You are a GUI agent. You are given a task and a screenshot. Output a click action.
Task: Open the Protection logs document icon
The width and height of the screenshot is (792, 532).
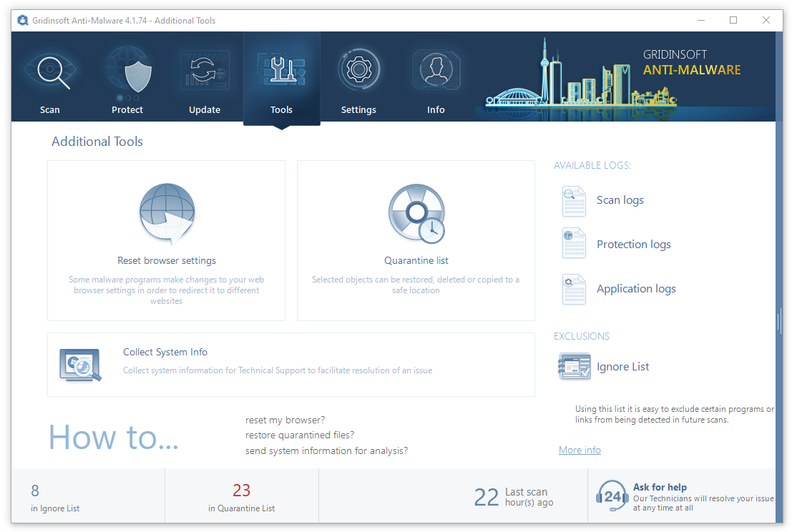click(x=574, y=245)
